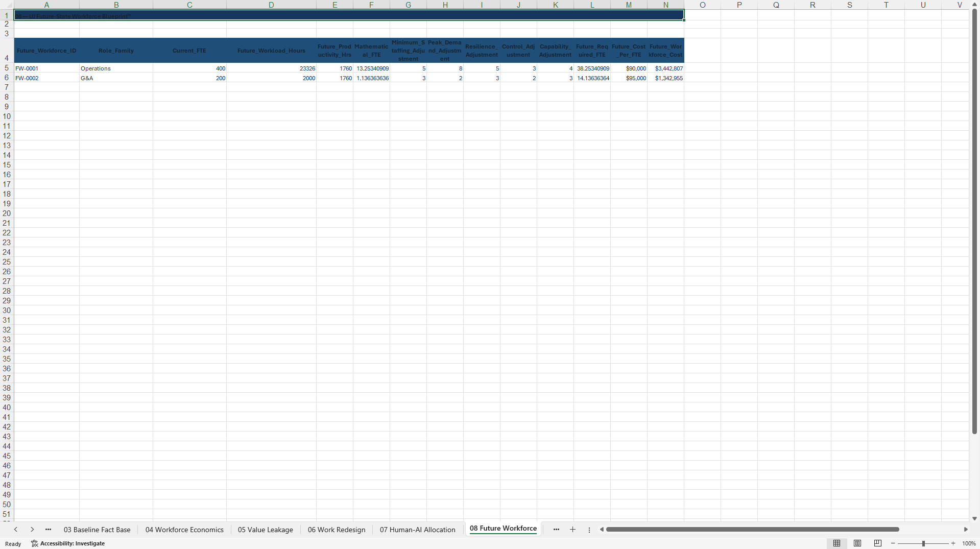Select row 6 header
This screenshot has height=549, width=980.
pyautogui.click(x=7, y=78)
